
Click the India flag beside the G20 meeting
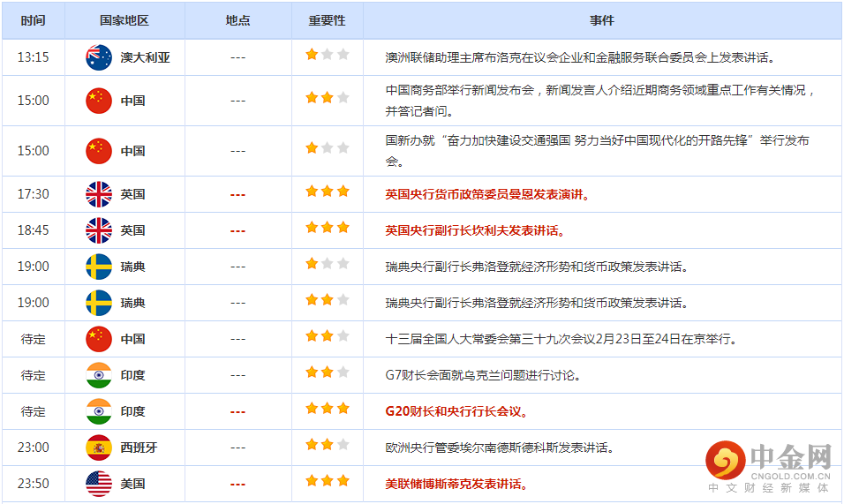point(98,411)
